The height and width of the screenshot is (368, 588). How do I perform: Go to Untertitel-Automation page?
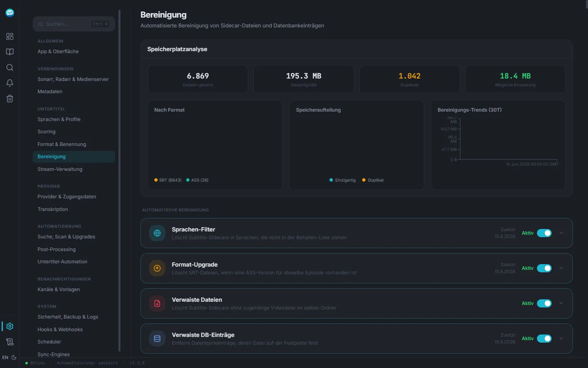[x=74, y=262]
